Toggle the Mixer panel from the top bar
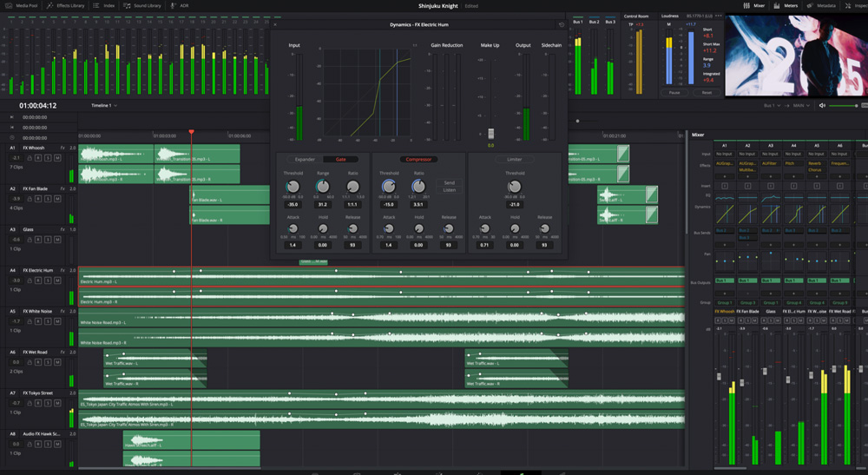Screen dimensions: 868x475 pyautogui.click(x=754, y=5)
